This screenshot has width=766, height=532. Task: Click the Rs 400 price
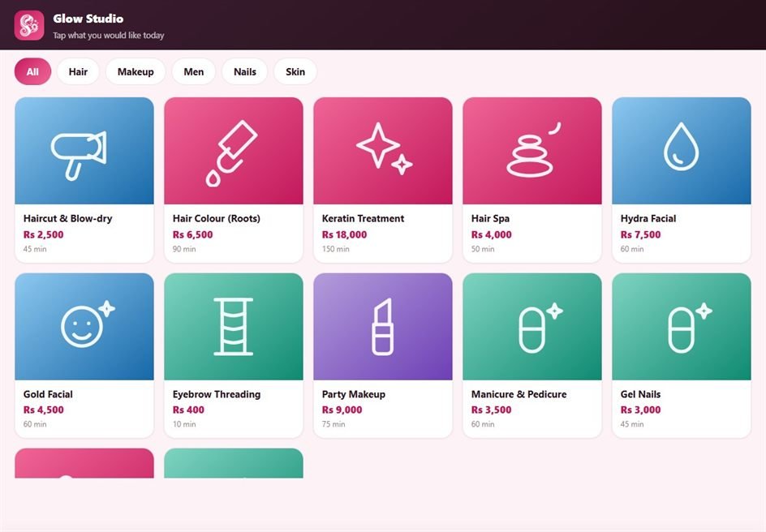[x=188, y=410]
